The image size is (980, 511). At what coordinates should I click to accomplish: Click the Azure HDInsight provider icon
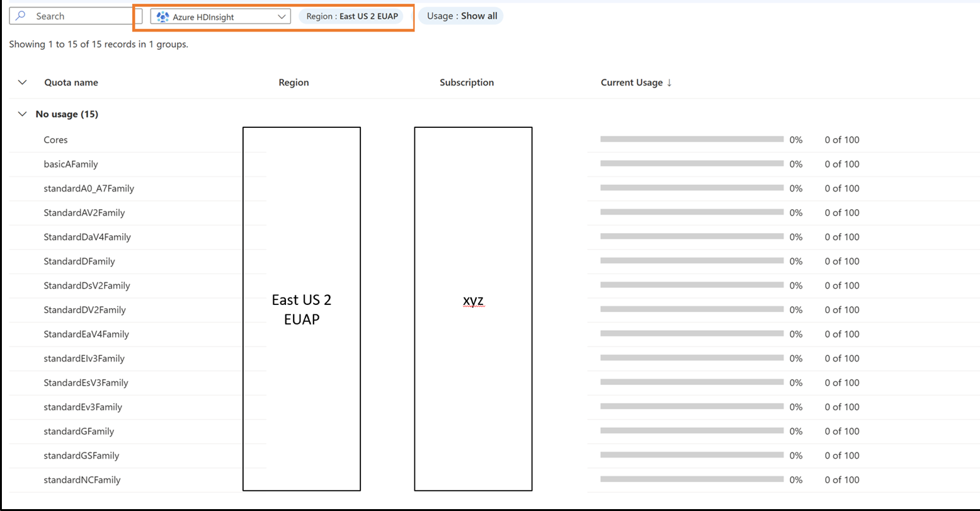pyautogui.click(x=162, y=17)
